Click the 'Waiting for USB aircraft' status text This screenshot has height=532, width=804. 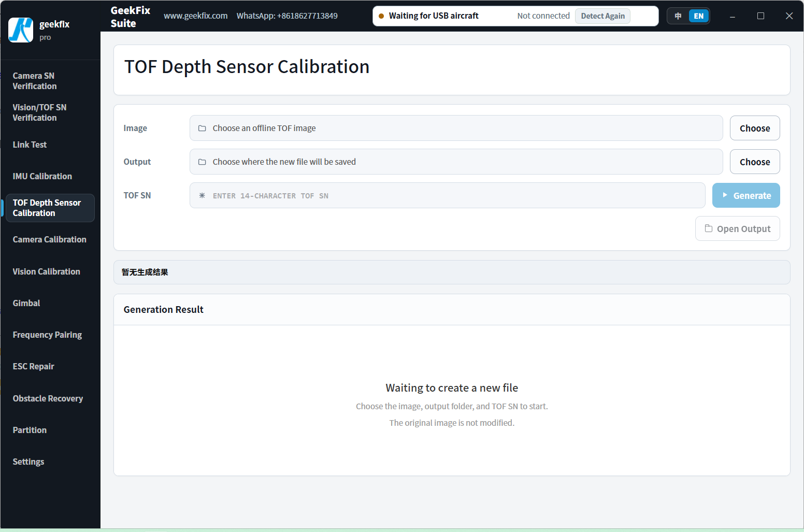point(434,16)
